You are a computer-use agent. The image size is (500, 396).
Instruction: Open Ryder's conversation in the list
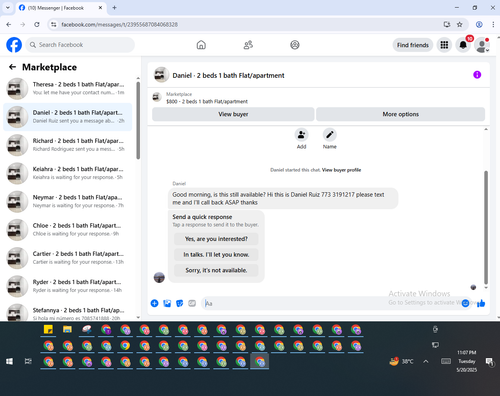pos(68,286)
